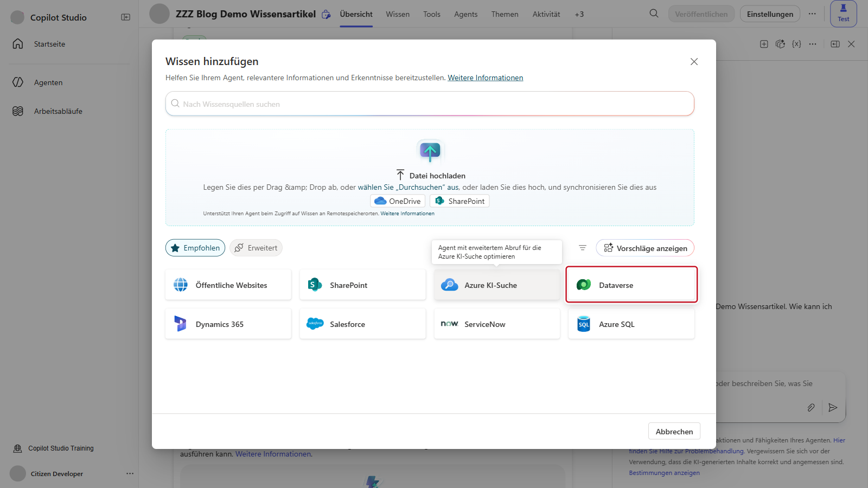Open Weitere Informationen link behind dialog bottom
Screen dimensions: 868x488
(273, 454)
